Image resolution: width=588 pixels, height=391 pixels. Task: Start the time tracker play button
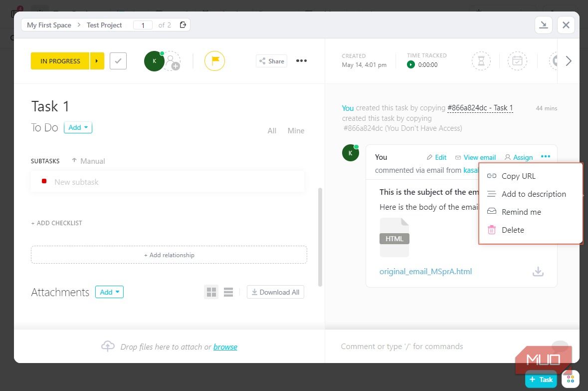tap(410, 64)
